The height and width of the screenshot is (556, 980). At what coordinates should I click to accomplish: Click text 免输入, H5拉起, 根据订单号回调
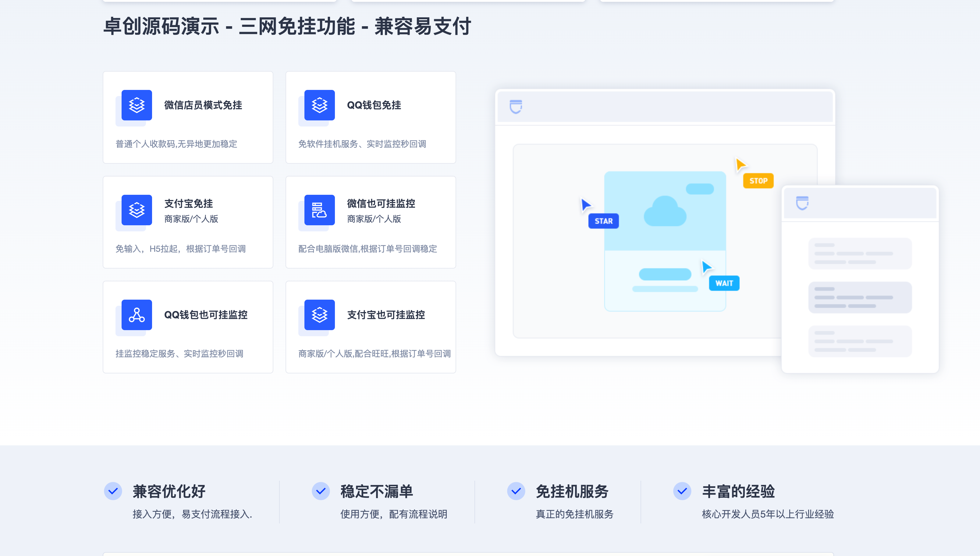click(x=180, y=249)
